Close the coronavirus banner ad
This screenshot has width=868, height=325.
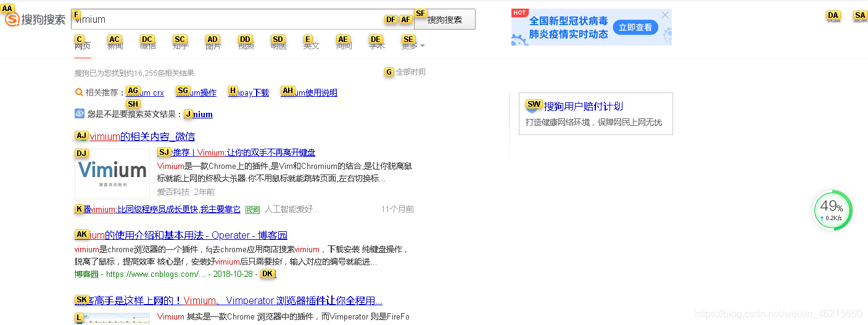pos(665,15)
